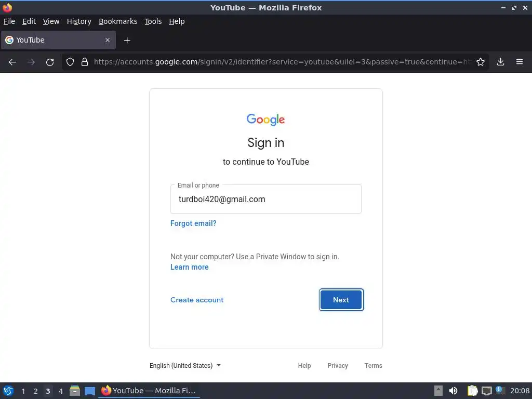Open the File menu
Viewport: 532px width, 399px height.
coord(9,21)
